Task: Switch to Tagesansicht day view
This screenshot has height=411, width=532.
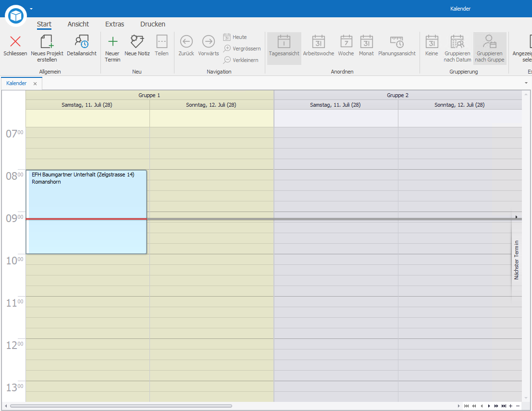Action: click(284, 48)
